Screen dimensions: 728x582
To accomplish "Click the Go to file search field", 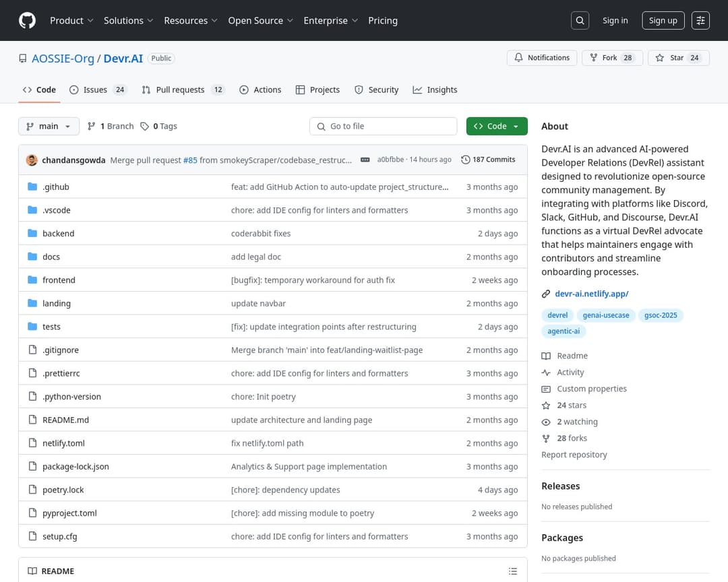I will point(383,126).
